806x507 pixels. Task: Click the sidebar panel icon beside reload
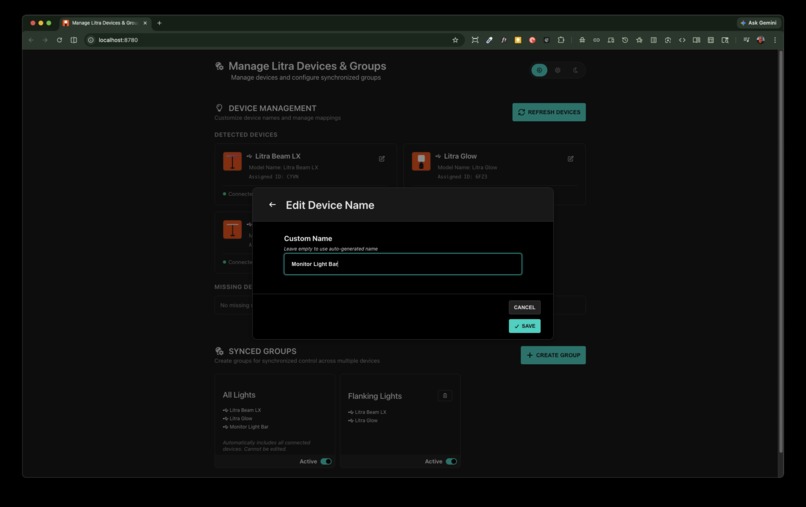[x=74, y=40]
